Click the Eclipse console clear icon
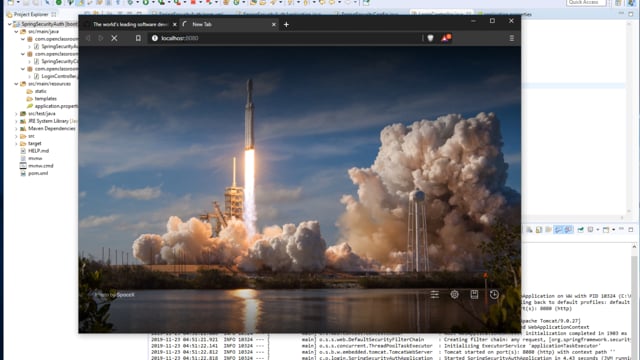The image size is (640, 360). [x=529, y=230]
